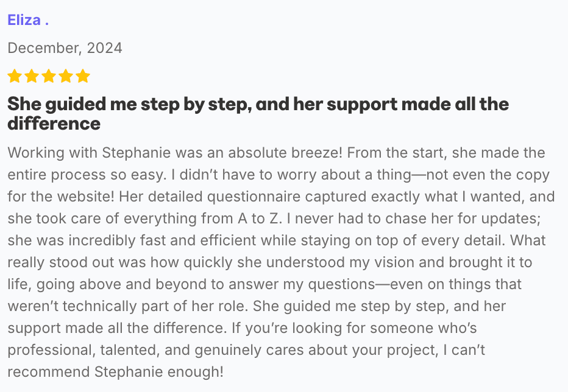Screen dimensions: 568x392
Task: Click the December, 2024 review date
Action: (65, 48)
